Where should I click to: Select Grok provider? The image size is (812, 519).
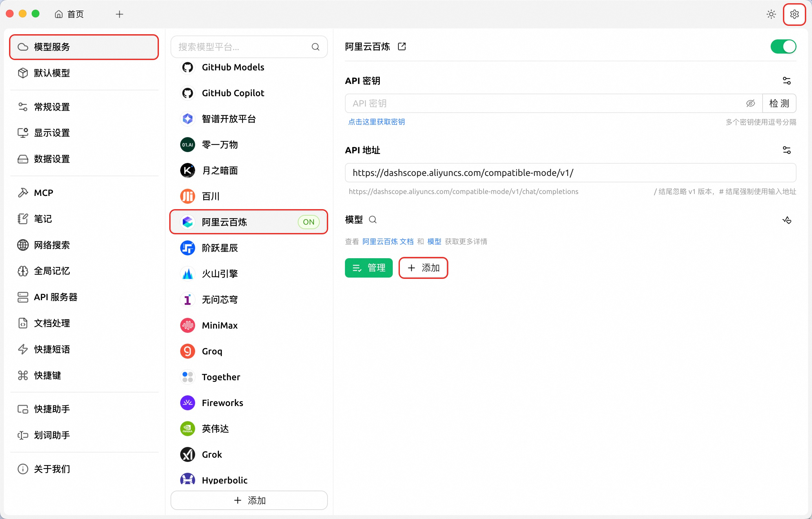click(249, 455)
